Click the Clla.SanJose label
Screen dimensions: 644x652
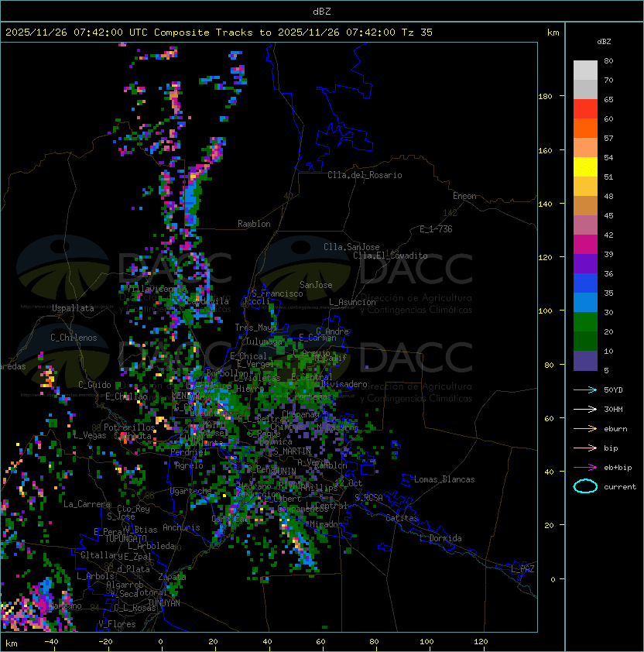click(351, 247)
